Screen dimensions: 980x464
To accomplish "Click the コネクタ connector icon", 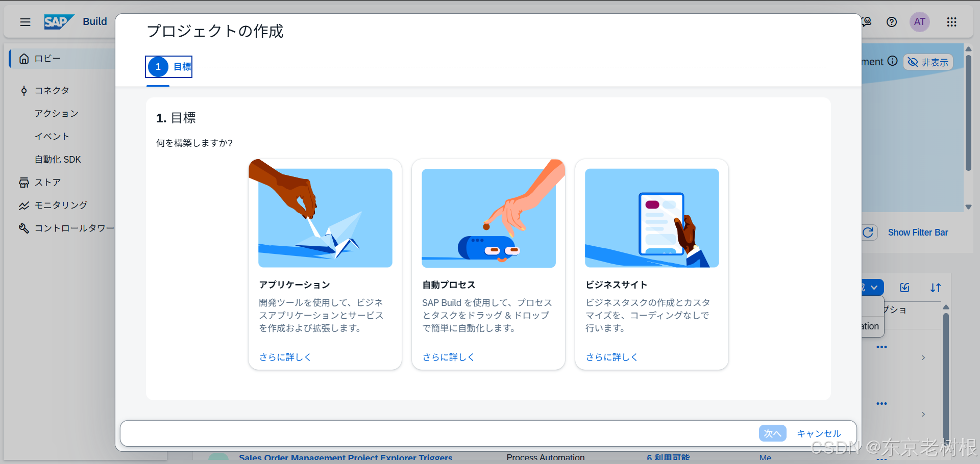I will (x=24, y=91).
